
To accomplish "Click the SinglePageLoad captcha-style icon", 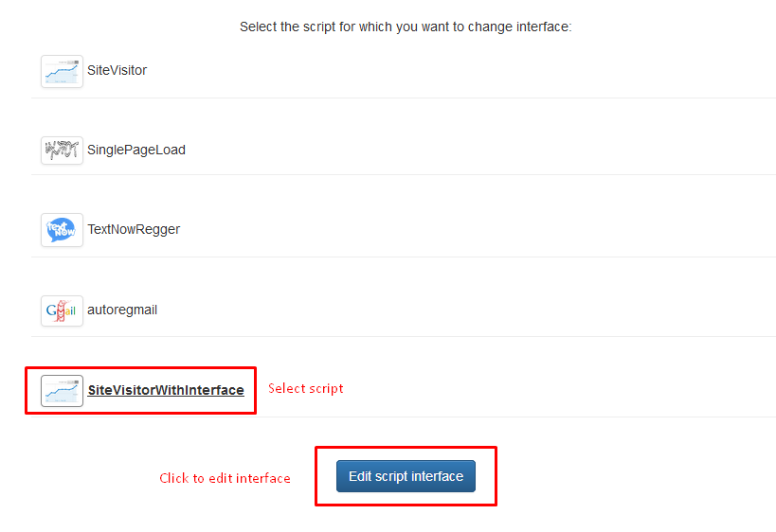I will (x=62, y=150).
